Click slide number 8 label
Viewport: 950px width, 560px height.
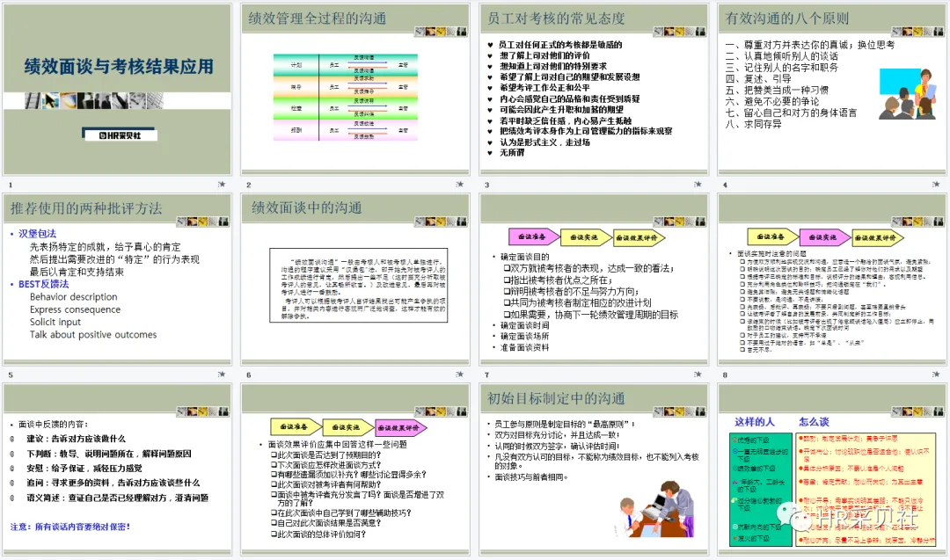click(x=725, y=375)
